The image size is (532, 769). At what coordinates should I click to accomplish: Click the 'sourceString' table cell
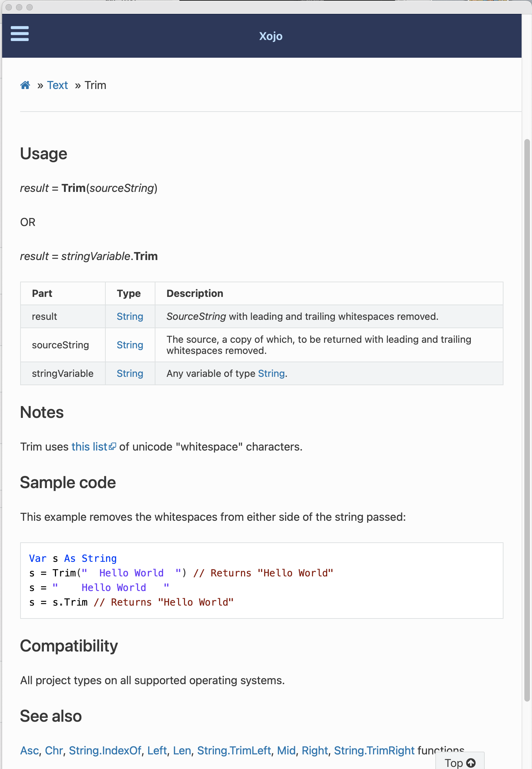click(63, 345)
